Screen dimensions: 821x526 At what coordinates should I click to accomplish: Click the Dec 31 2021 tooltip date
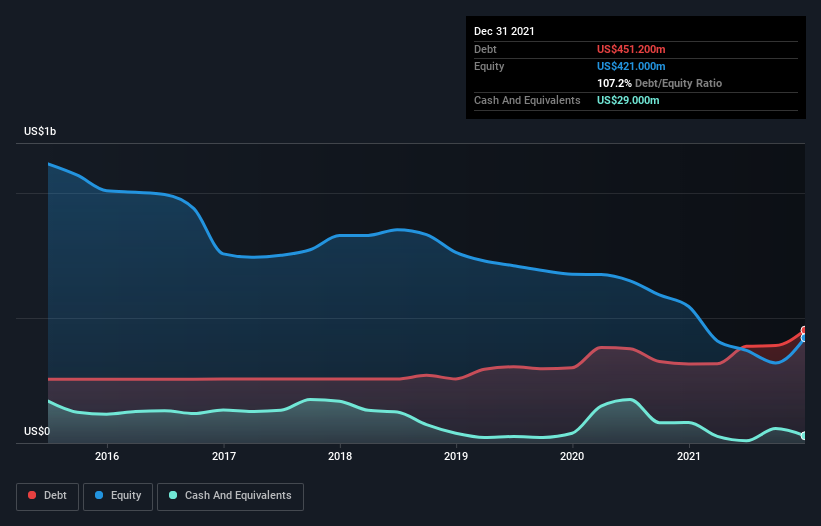[504, 31]
